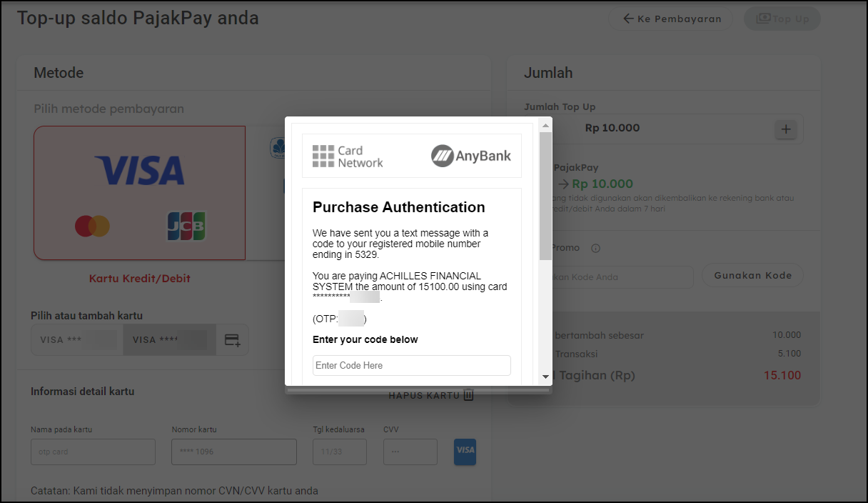Click the Top Up button
This screenshot has height=503, width=868.
coord(782,19)
